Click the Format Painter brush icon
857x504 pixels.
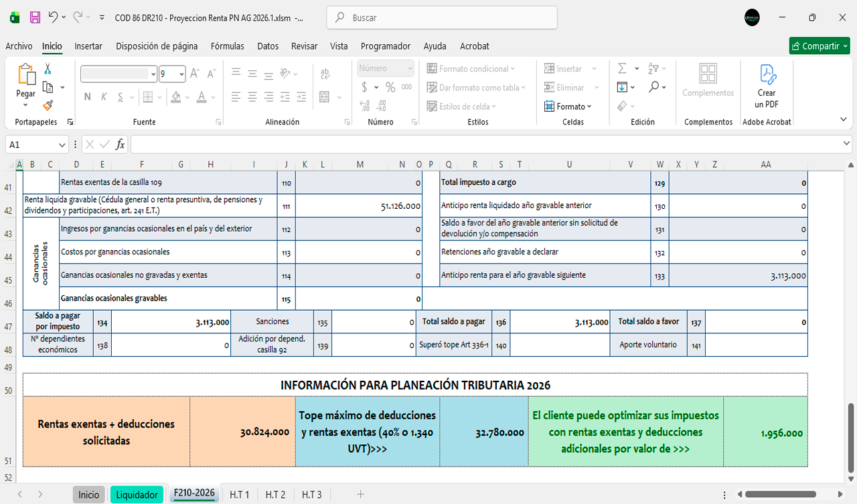click(x=48, y=105)
